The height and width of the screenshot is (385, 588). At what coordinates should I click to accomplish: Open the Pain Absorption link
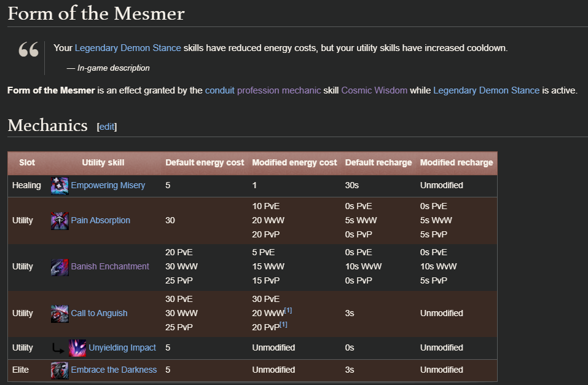pyautogui.click(x=101, y=220)
